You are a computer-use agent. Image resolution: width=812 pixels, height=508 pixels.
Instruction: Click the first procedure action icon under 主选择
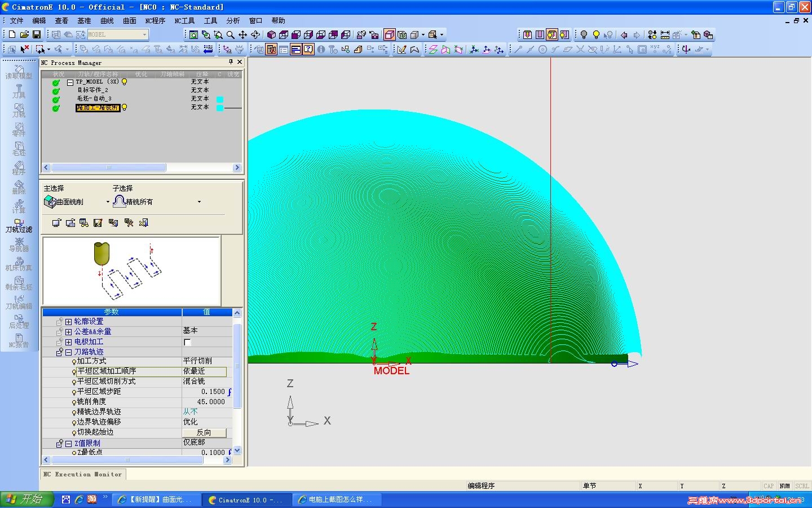(x=56, y=223)
